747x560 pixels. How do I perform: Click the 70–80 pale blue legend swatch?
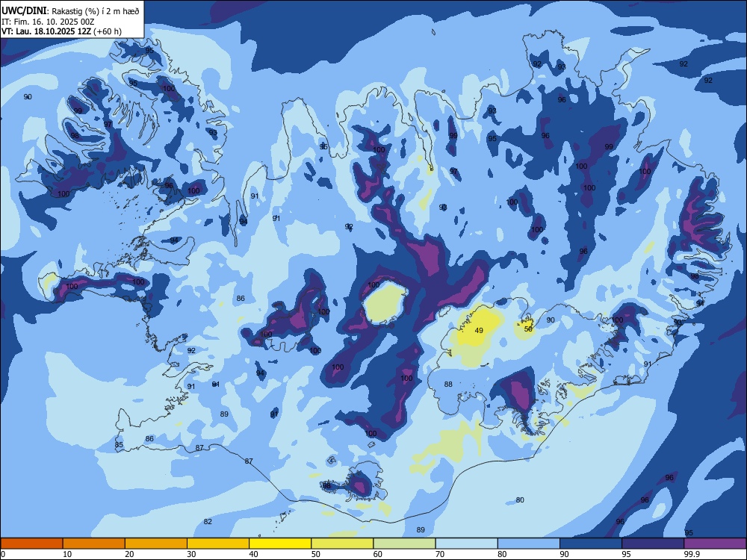click(466, 544)
